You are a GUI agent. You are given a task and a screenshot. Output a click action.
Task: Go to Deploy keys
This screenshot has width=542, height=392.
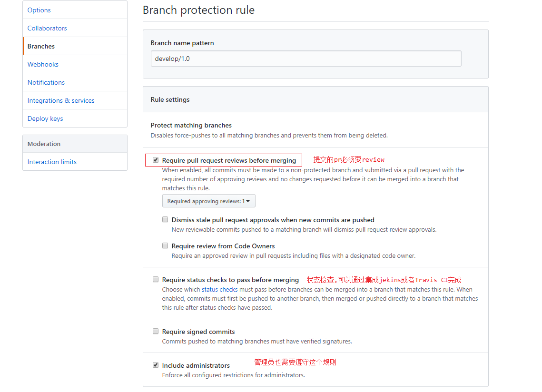[45, 118]
